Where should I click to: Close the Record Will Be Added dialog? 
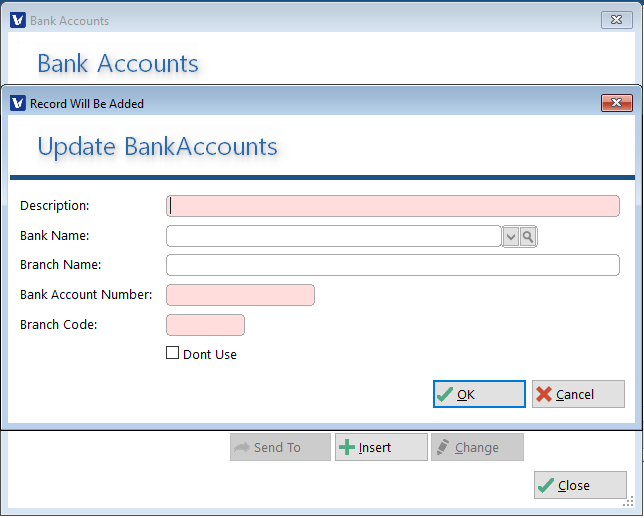coord(616,103)
